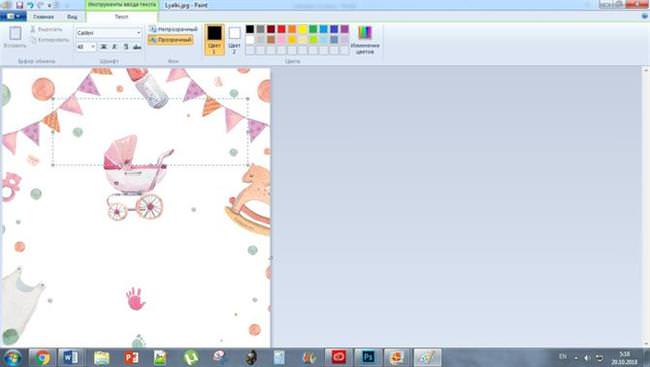
Task: Open Photoshop from the taskbar
Action: 368,357
